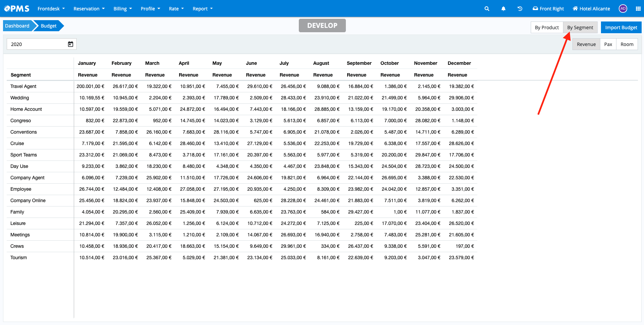Image resolution: width=644 pixels, height=325 pixels.
Task: Go to Dashboard breadcrumb
Action: [x=17, y=26]
